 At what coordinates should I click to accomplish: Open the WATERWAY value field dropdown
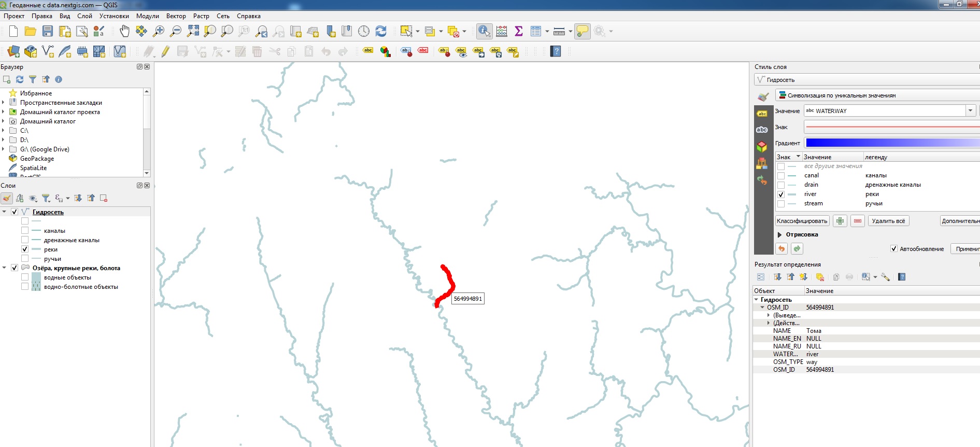[x=970, y=110]
